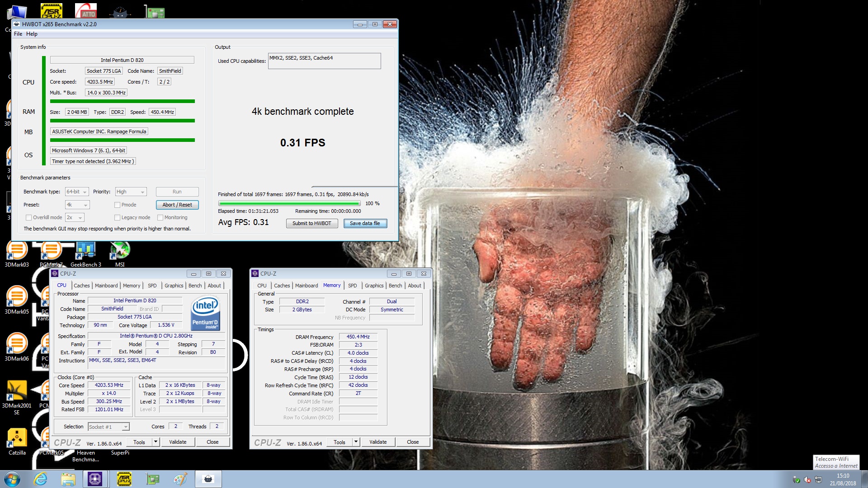The image size is (868, 488).
Task: Open the green board taskbar icon
Action: click(x=153, y=479)
